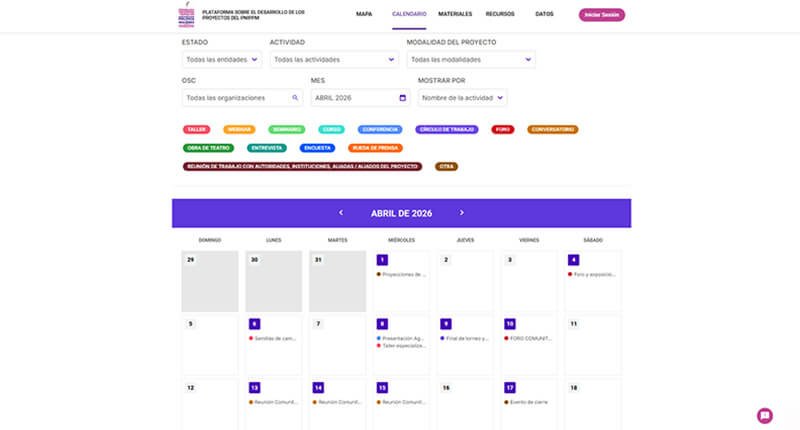The width and height of the screenshot is (800, 430).
Task: Select the highlighted day 9 badge
Action: (x=445, y=324)
